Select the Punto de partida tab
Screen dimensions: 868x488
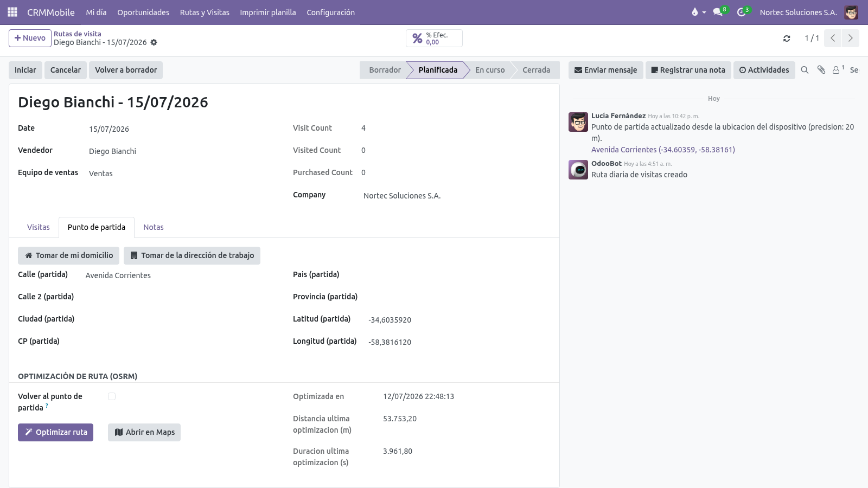97,227
